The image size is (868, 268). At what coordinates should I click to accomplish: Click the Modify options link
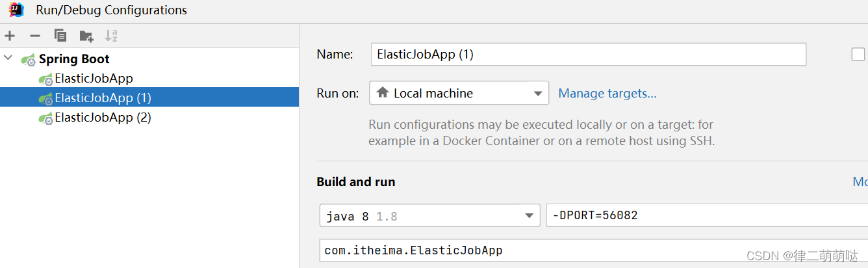tap(860, 181)
